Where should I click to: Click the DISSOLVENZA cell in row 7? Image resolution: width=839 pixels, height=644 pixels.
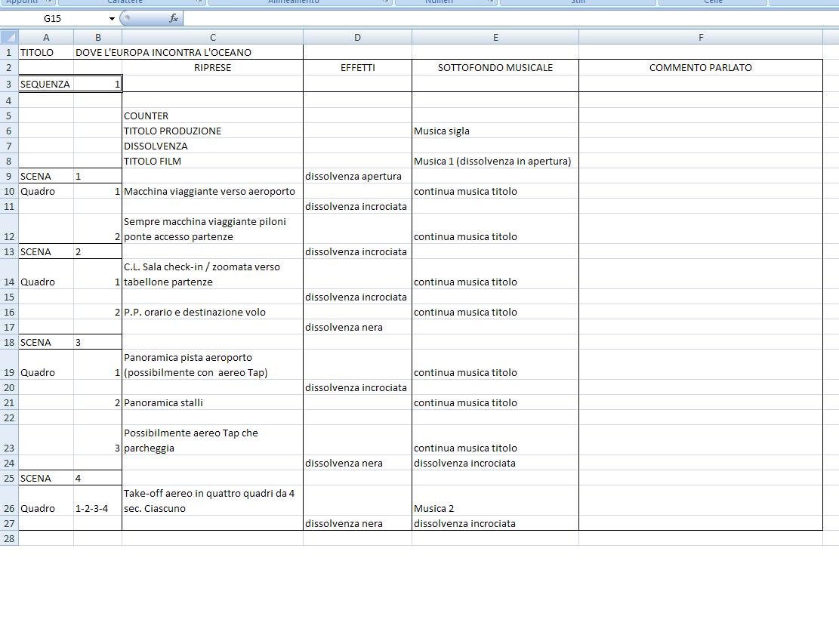point(212,146)
